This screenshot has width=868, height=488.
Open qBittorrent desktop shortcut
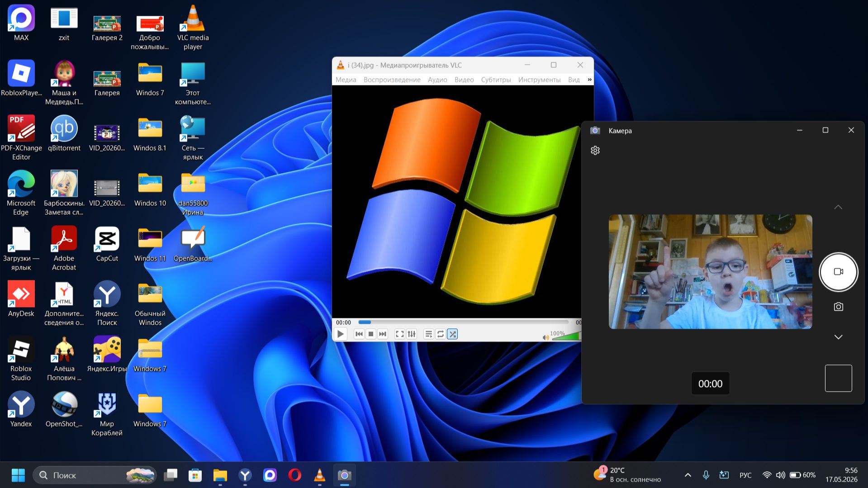pos(64,133)
